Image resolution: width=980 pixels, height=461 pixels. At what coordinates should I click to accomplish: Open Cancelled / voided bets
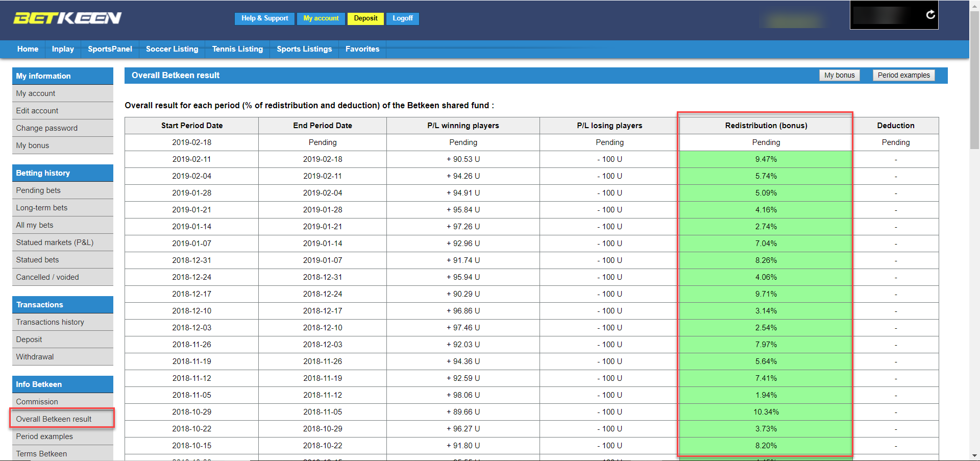pyautogui.click(x=63, y=277)
